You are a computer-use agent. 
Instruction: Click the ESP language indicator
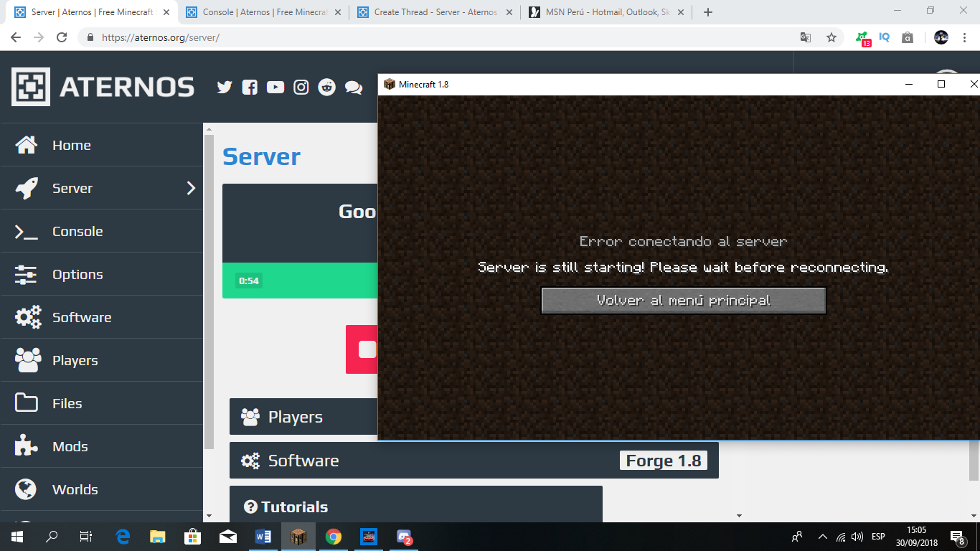point(878,537)
